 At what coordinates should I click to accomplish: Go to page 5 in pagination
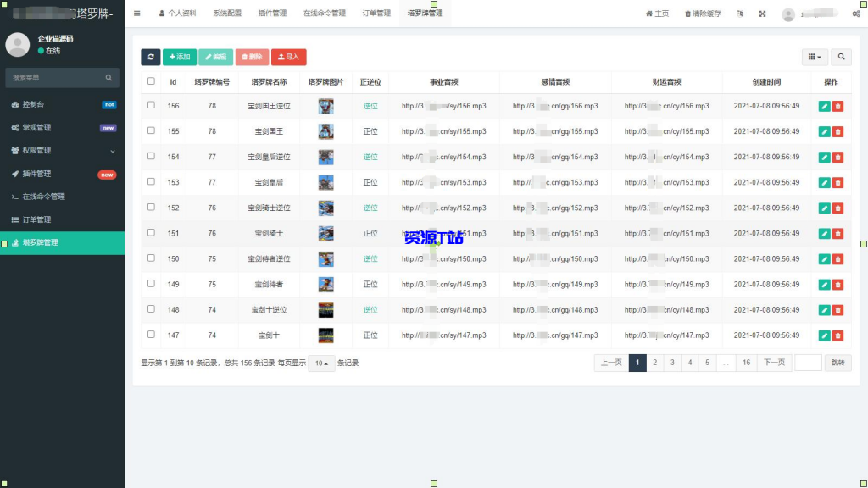(x=709, y=362)
